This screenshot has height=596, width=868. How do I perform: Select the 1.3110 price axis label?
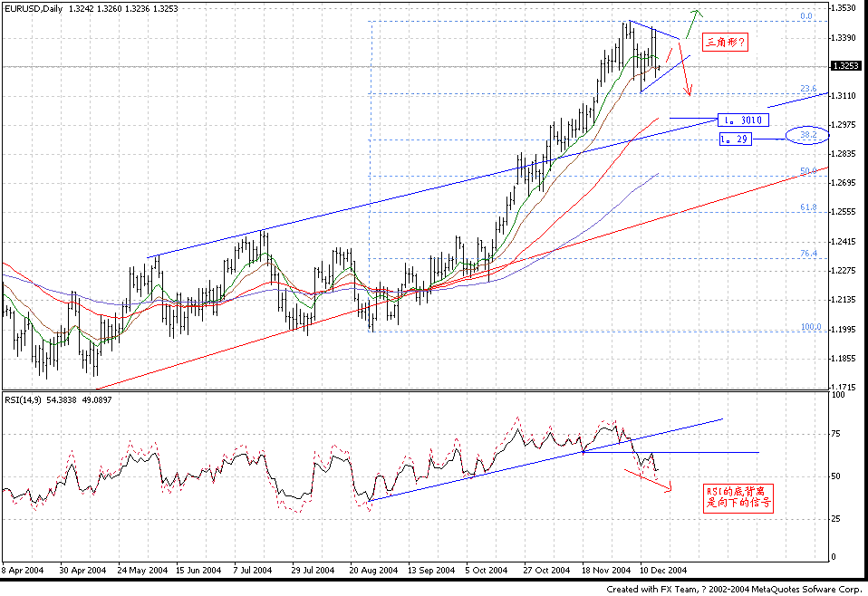click(x=844, y=96)
